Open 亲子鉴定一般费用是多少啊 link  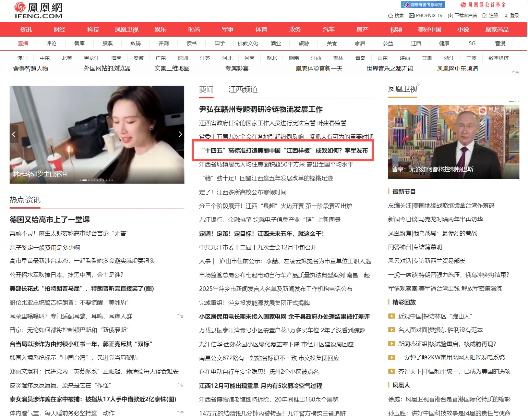45,248
